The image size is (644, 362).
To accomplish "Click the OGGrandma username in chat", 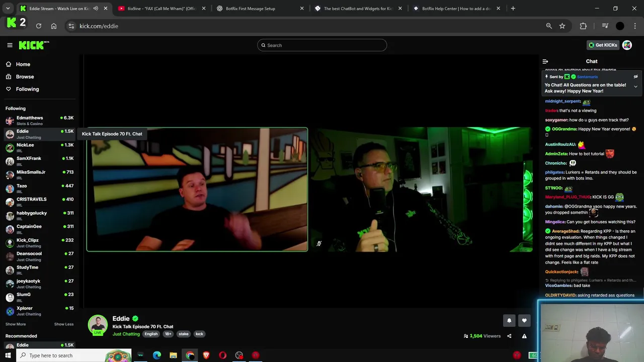I will tap(564, 129).
